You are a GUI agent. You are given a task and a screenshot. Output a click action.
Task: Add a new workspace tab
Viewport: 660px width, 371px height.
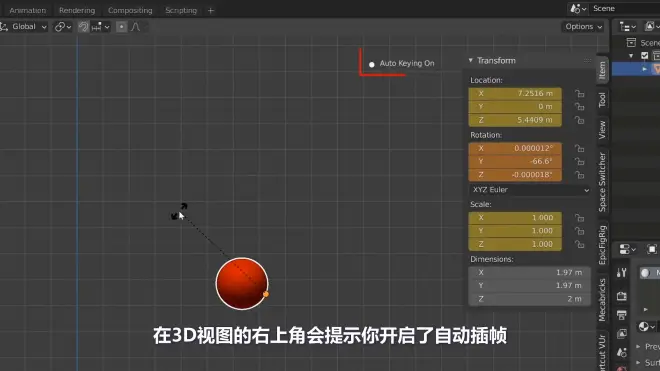211,11
